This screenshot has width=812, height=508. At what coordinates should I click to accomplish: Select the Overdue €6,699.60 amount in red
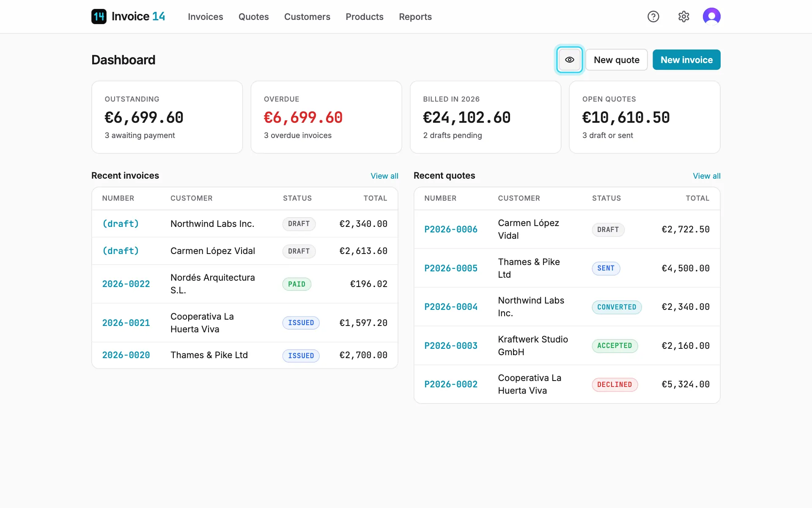pyautogui.click(x=303, y=117)
